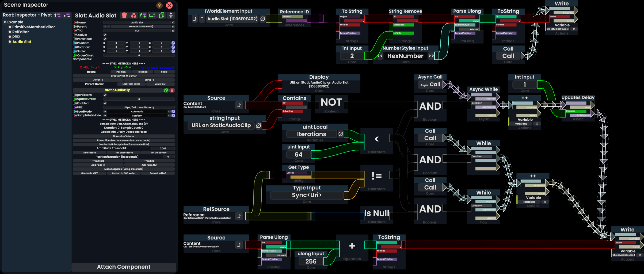Uncheck Enabled on the StaticAudioClip component
Image resolution: width=644 pixels, height=274 pixels.
pyautogui.click(x=105, y=103)
